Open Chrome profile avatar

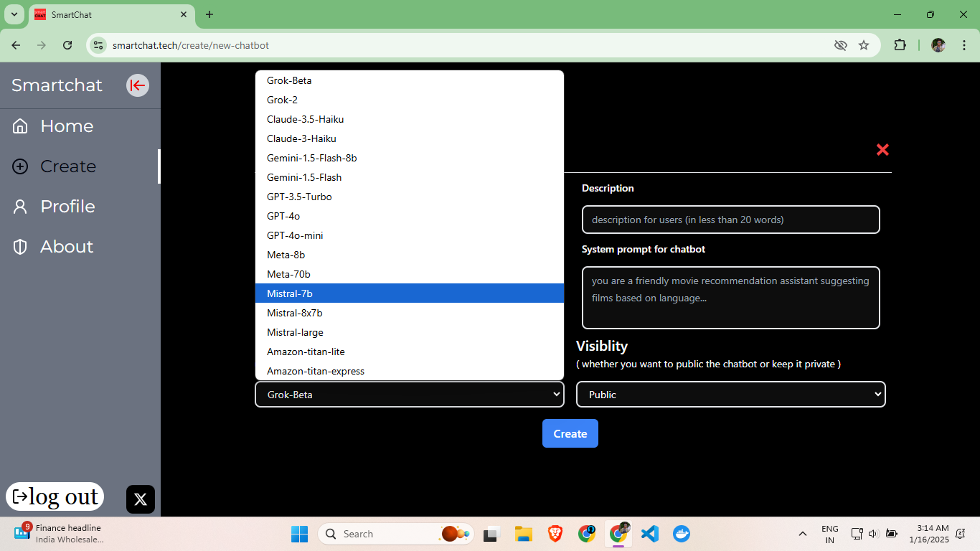coord(938,45)
